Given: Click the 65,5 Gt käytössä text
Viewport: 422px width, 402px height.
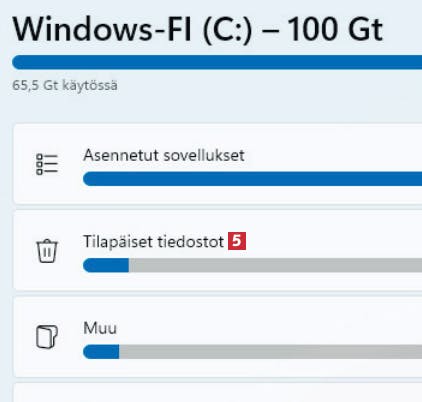Looking at the screenshot, I should click(65, 85).
